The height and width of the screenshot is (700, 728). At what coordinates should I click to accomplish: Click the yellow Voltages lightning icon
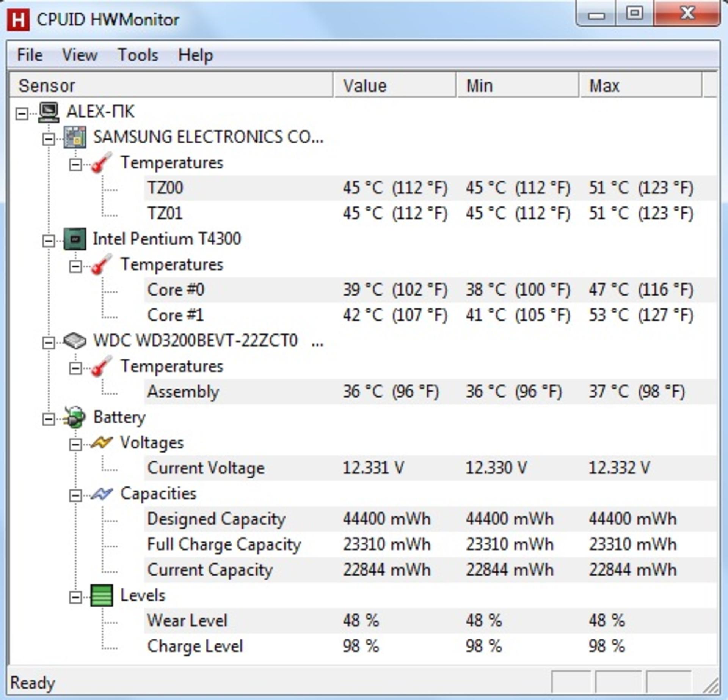[x=102, y=443]
